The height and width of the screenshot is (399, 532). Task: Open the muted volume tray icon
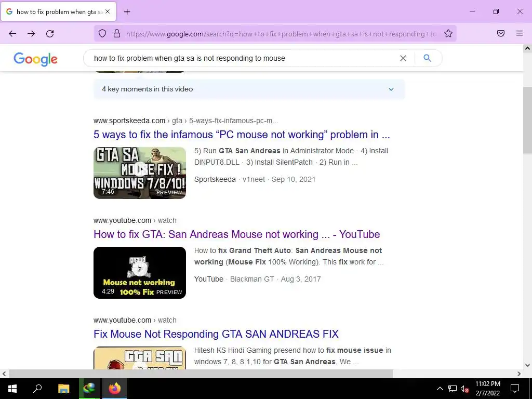tap(465, 389)
